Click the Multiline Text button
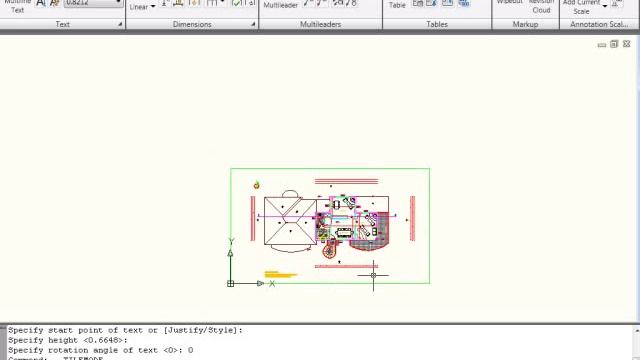 tap(17, 6)
